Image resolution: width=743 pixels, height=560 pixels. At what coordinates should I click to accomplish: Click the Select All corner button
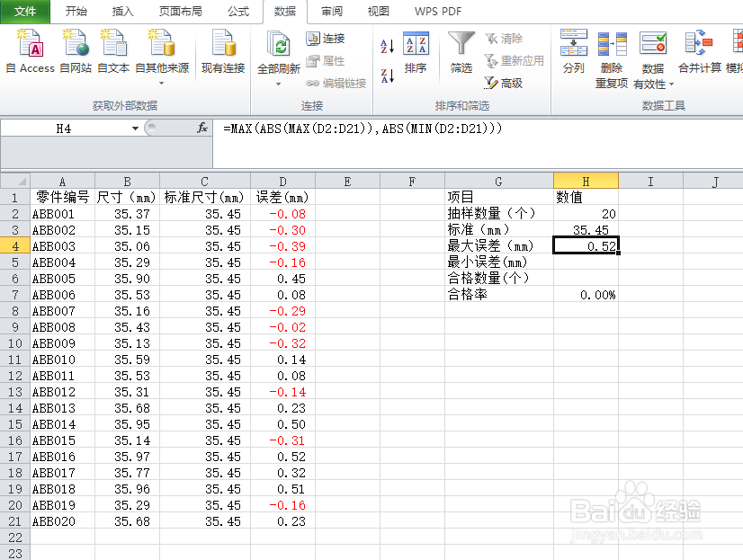coord(15,182)
